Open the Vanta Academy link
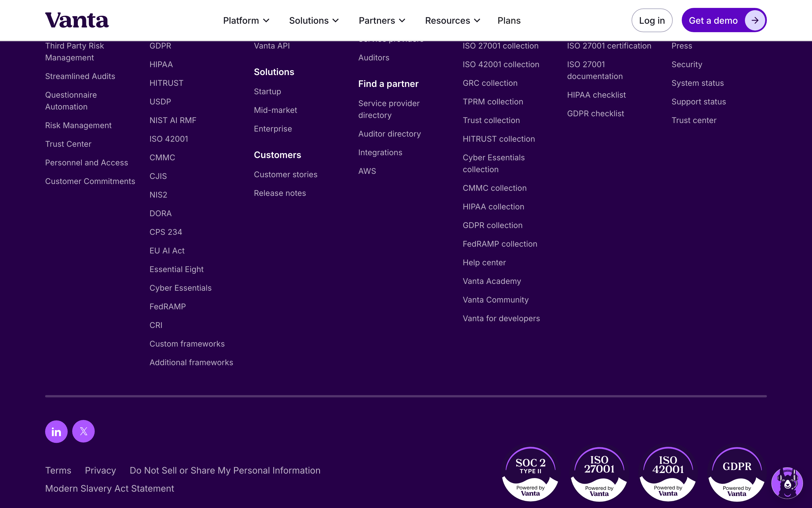The height and width of the screenshot is (508, 812). (x=492, y=281)
